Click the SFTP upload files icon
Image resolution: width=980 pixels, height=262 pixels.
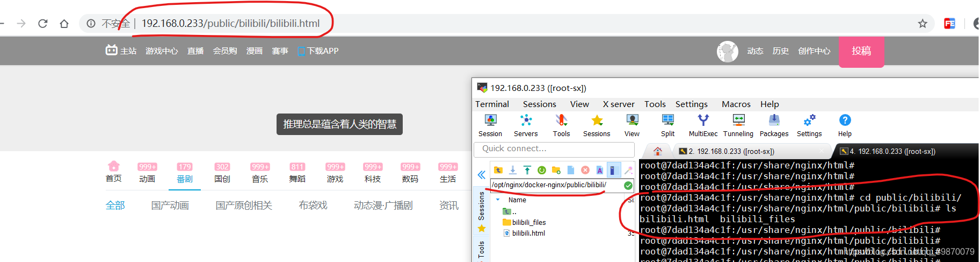[x=527, y=170]
